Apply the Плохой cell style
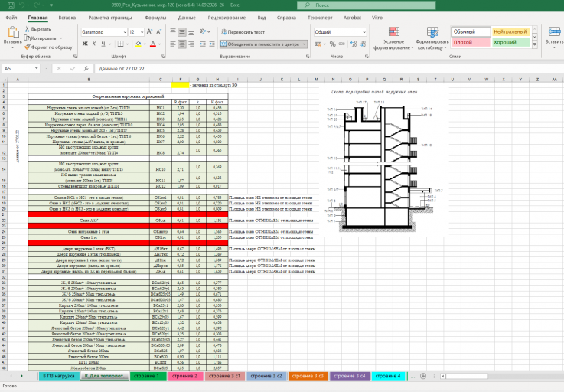Image resolution: width=564 pixels, height=392 pixels. [x=471, y=42]
